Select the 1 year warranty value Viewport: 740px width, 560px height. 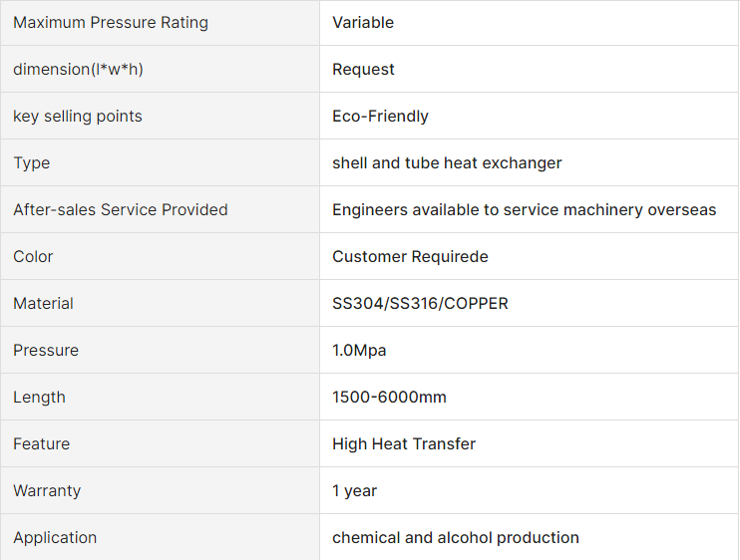(354, 490)
